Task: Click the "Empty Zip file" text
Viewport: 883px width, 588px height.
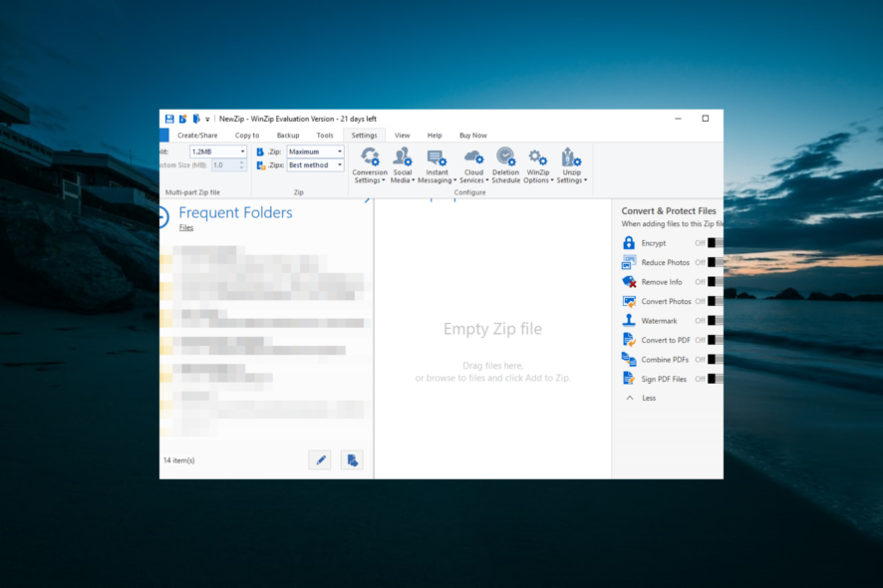Action: click(x=492, y=328)
